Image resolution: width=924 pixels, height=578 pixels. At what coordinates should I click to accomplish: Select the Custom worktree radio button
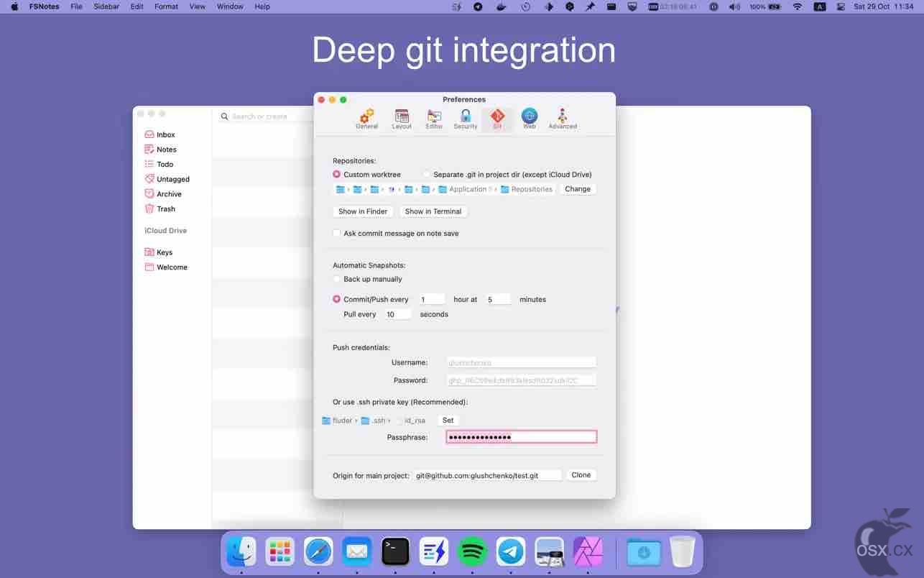[x=336, y=175]
